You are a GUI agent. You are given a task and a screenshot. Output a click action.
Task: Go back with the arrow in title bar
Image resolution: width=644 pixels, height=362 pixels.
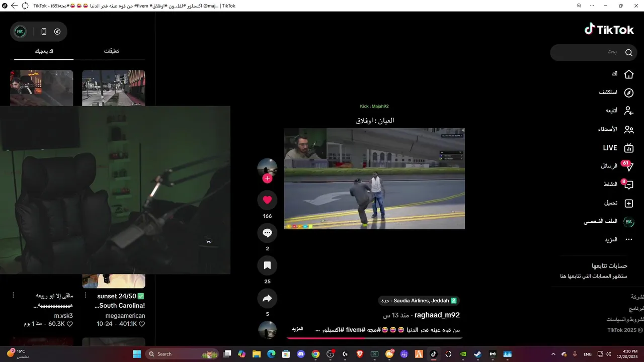click(x=14, y=6)
